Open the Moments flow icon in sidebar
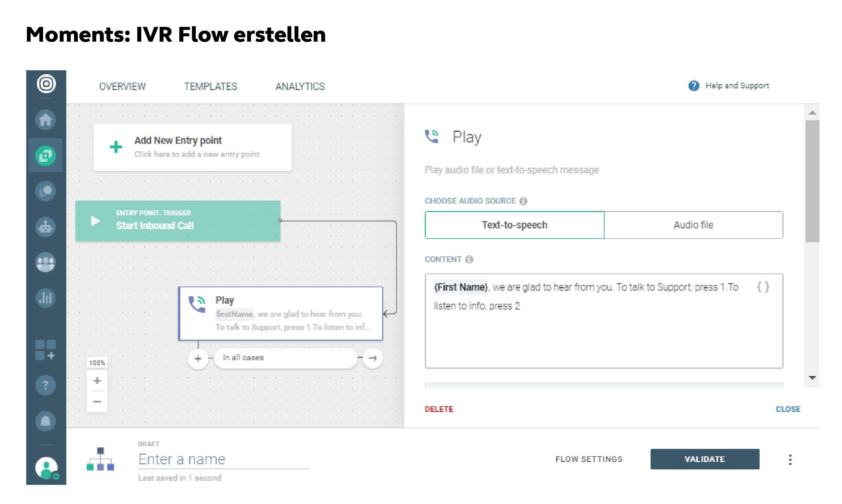 (x=45, y=156)
